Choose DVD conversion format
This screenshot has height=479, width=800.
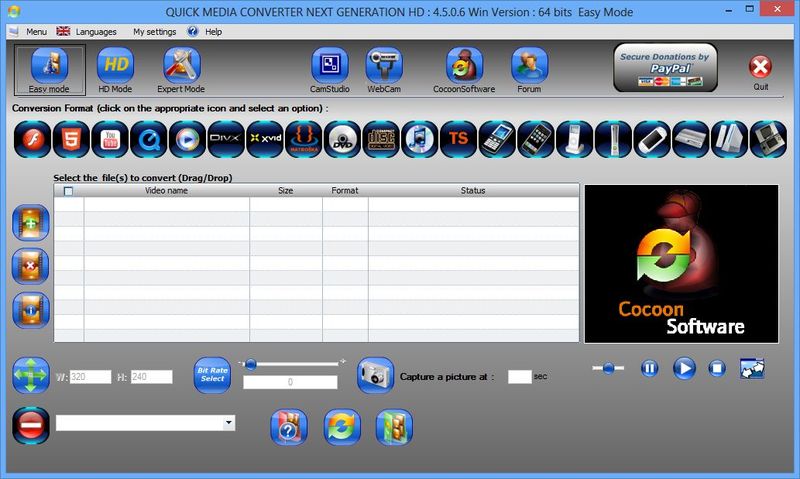(x=342, y=139)
